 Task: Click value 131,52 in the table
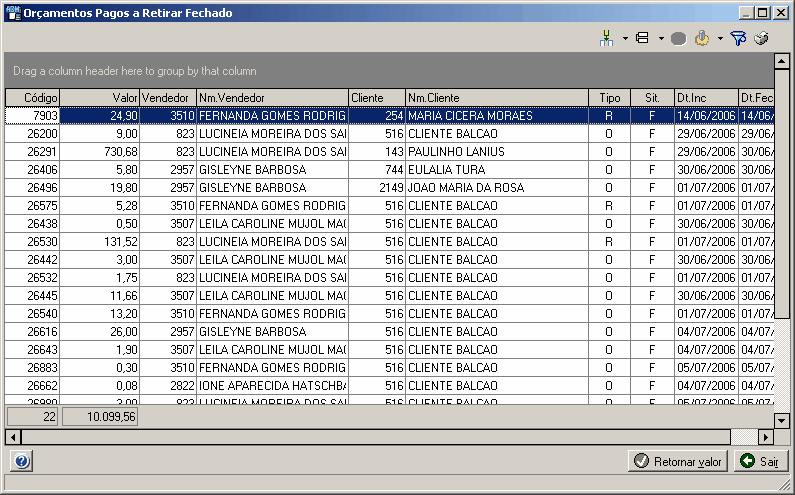99,242
